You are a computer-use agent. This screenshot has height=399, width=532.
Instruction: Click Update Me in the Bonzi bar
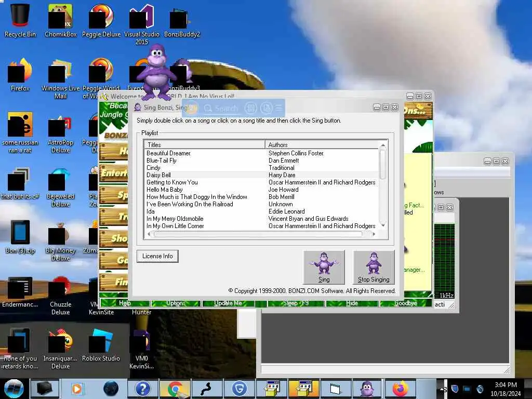228,303
